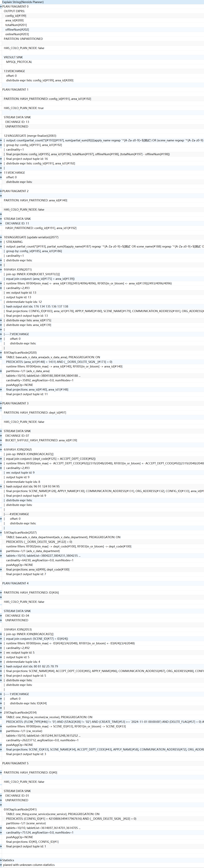Screen dimensions: 204x868
Task: Expand arrow beside PARTITION: HASH_PARTITIONED: ID[#26]
Action: pos(1,592)
